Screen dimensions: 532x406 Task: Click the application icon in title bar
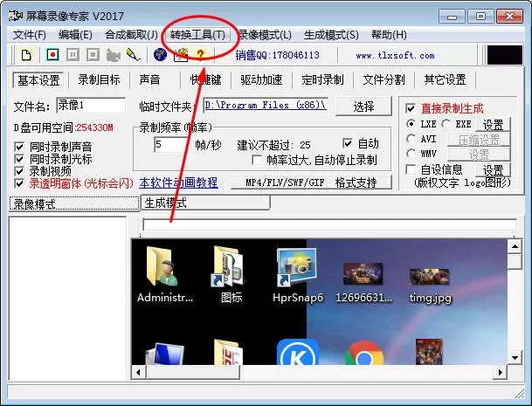[16, 16]
